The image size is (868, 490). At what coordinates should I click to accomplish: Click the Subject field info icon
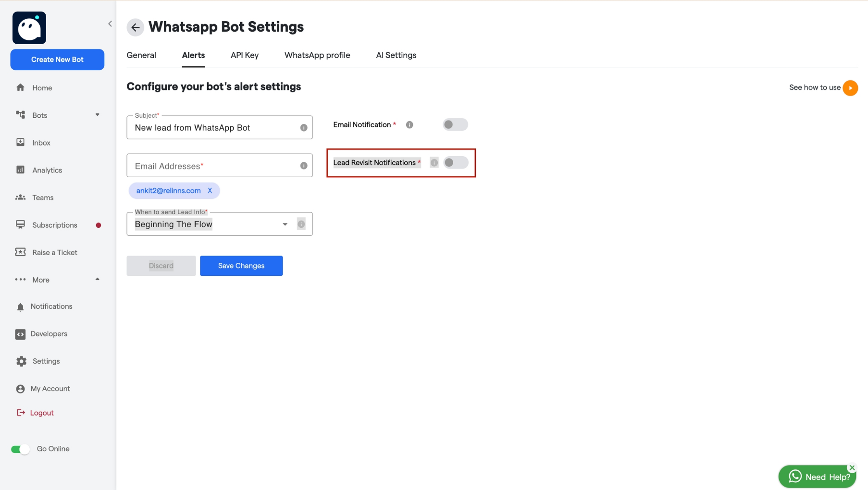pos(304,128)
